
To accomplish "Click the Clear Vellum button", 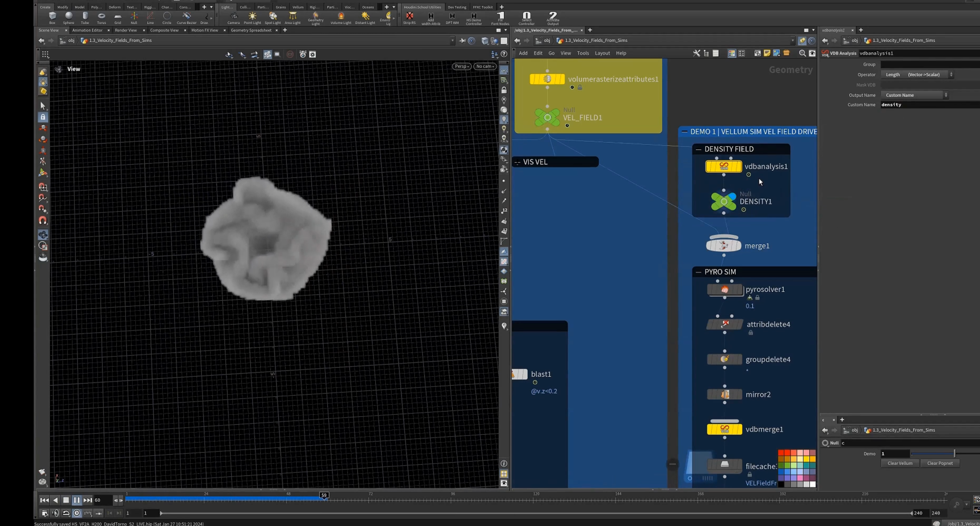I will click(900, 463).
